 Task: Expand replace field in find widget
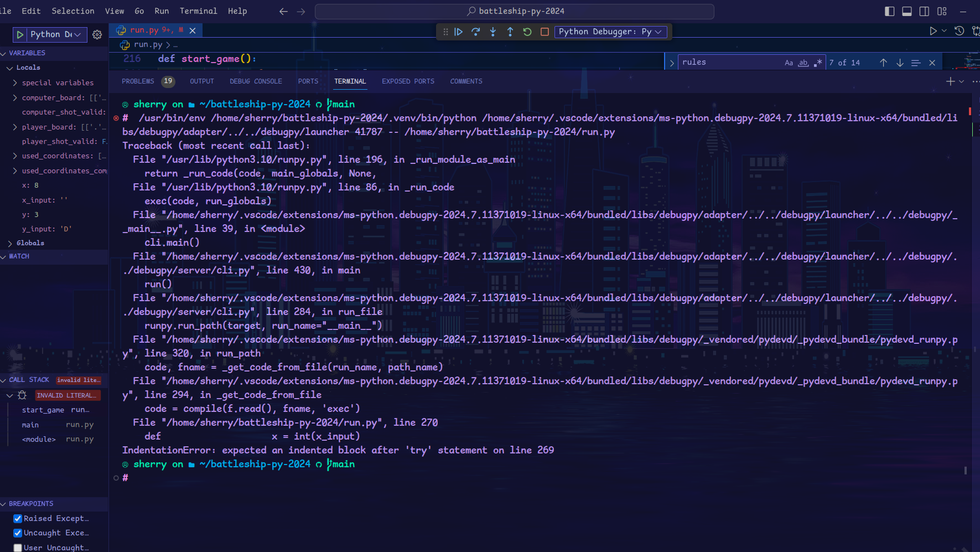coord(672,63)
